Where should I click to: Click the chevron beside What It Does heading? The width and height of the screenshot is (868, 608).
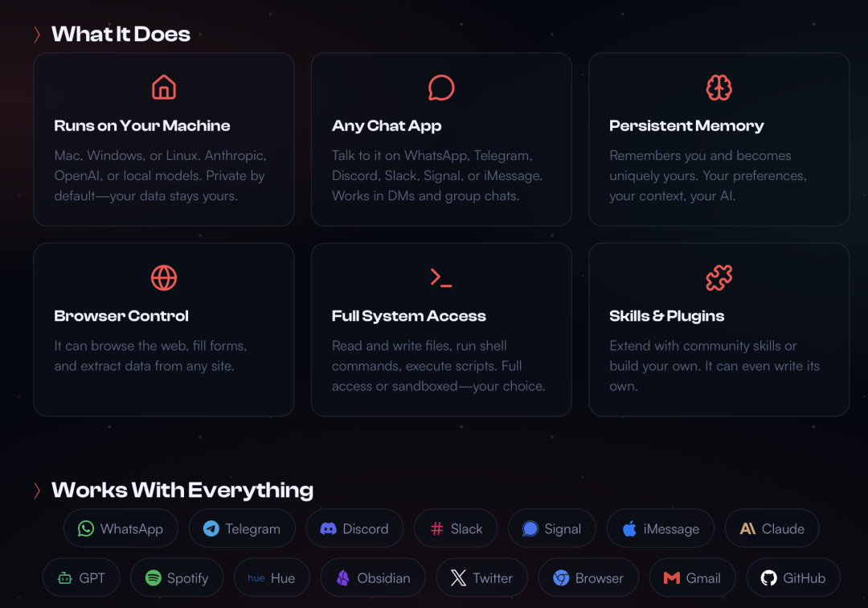click(37, 35)
